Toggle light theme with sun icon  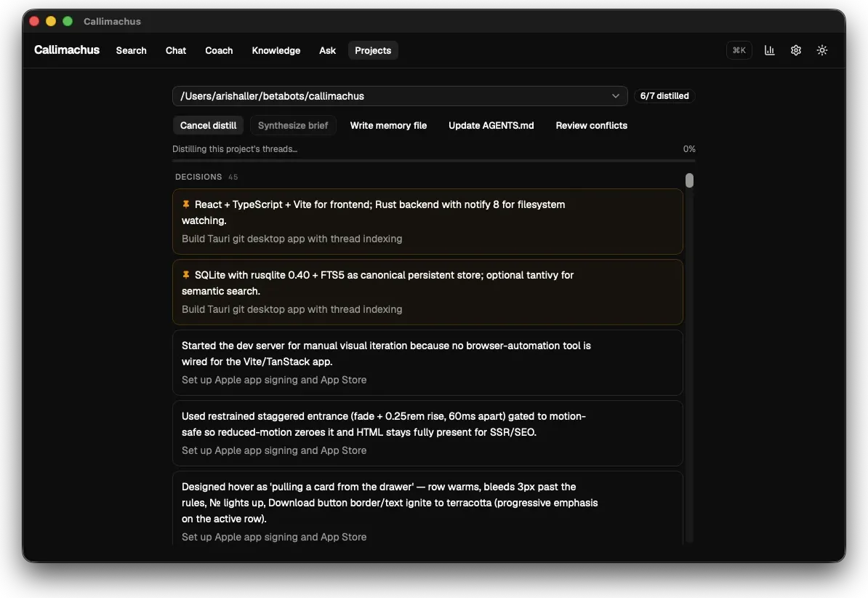[x=822, y=50]
